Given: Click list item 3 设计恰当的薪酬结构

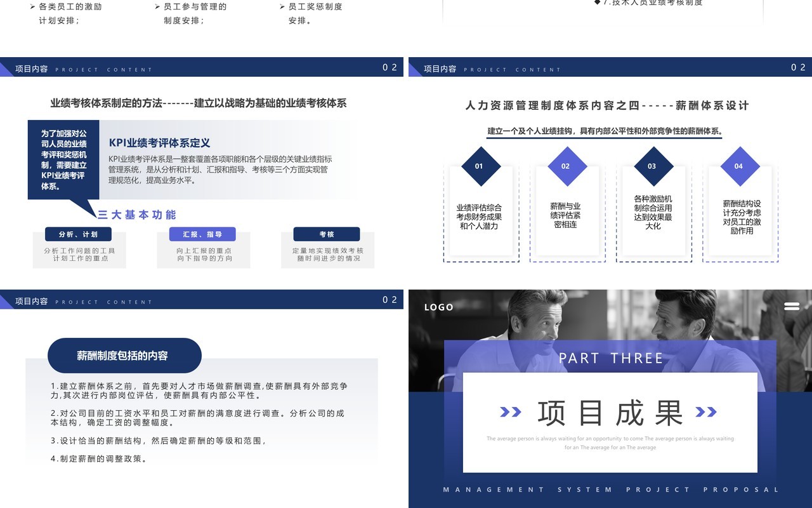Looking at the screenshot, I should 159,441.
